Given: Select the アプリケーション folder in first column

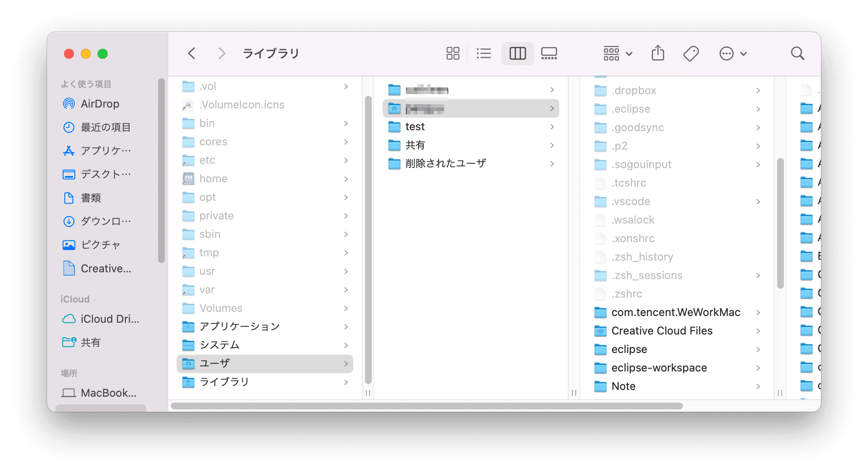Looking at the screenshot, I should pos(239,327).
